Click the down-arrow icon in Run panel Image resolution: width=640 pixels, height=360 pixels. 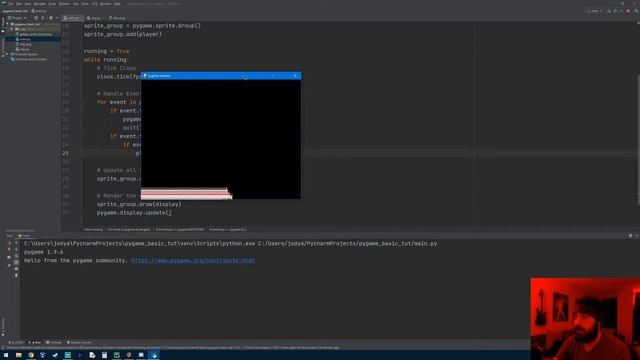pos(16,249)
